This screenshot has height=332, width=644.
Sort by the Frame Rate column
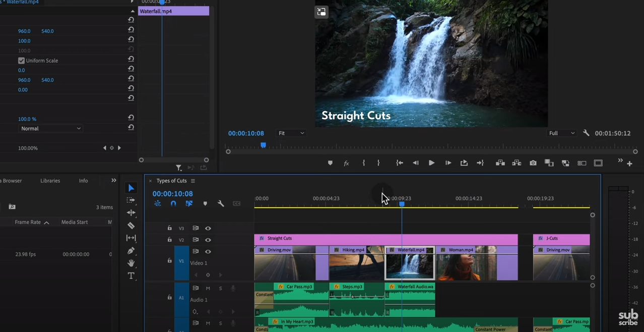32,222
